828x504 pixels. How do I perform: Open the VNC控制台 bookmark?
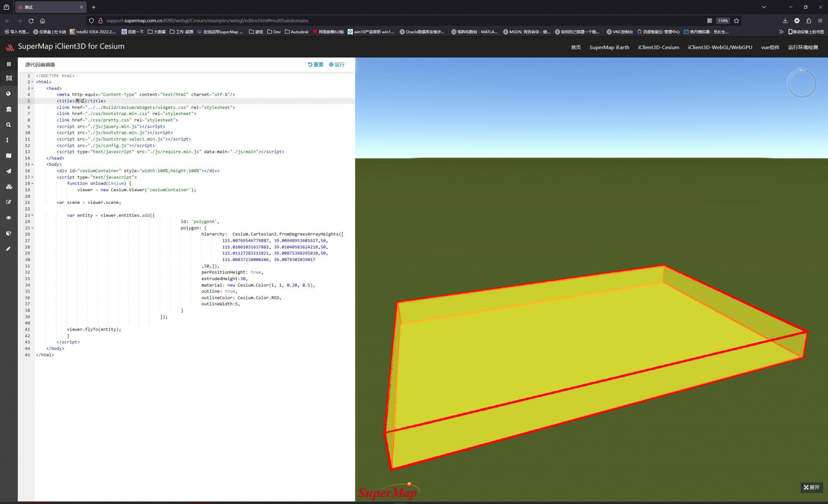tap(620, 32)
